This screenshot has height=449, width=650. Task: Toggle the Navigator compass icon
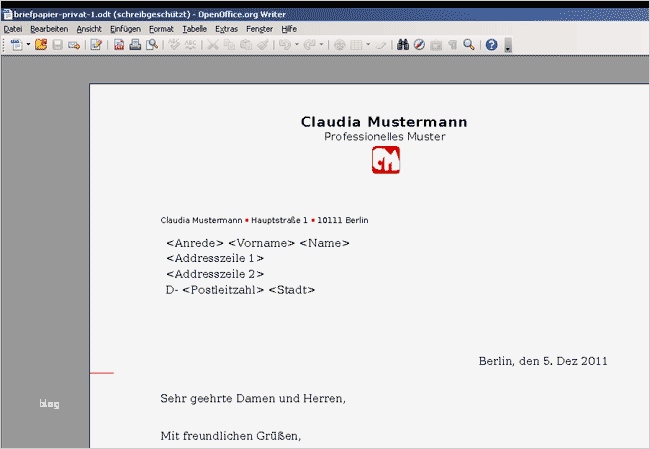[x=420, y=44]
